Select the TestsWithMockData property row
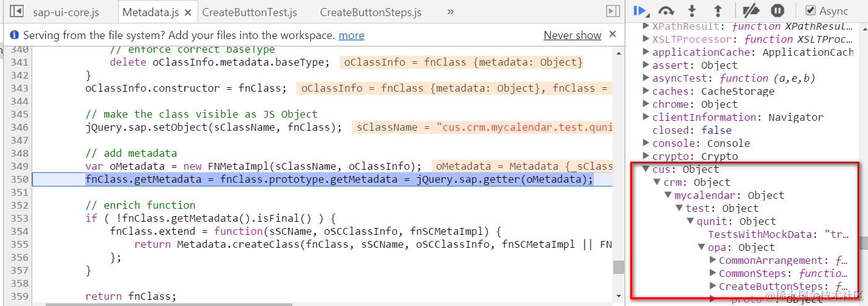 [778, 234]
